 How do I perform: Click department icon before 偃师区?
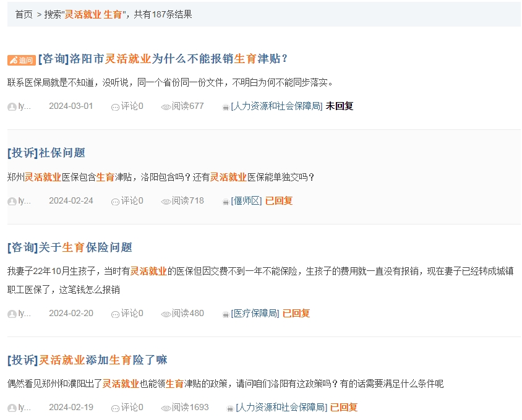click(x=226, y=202)
